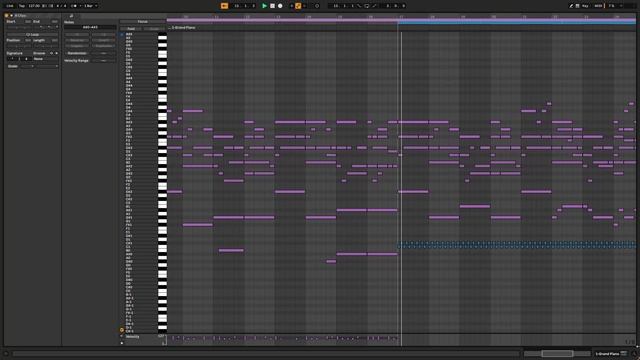
Task: Click the groove hot-swap icon
Action: tap(51, 53)
